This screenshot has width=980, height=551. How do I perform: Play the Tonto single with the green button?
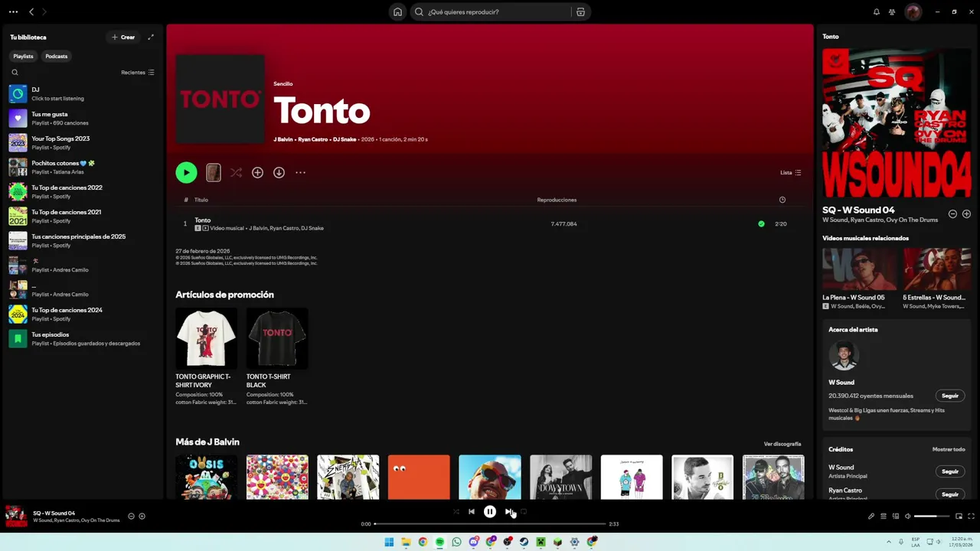(186, 172)
